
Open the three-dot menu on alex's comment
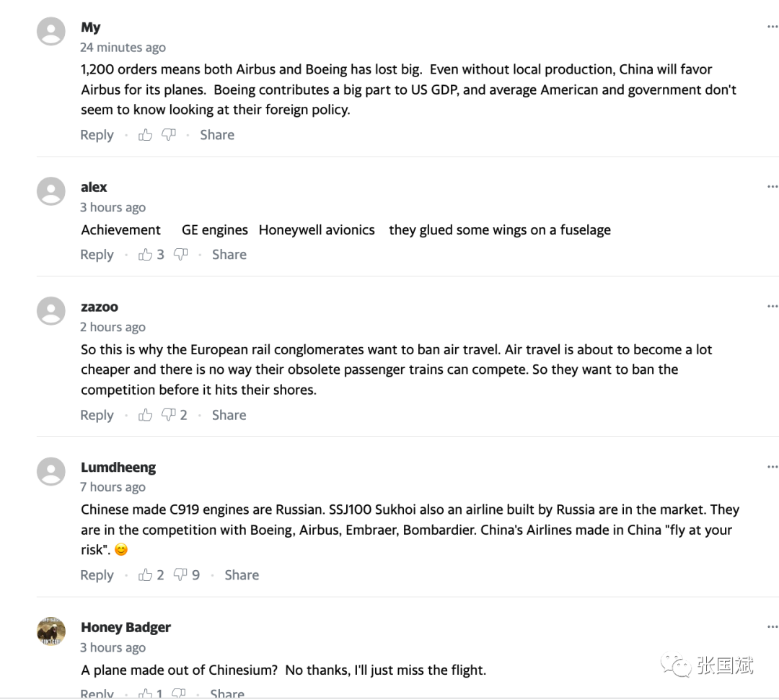tap(772, 186)
